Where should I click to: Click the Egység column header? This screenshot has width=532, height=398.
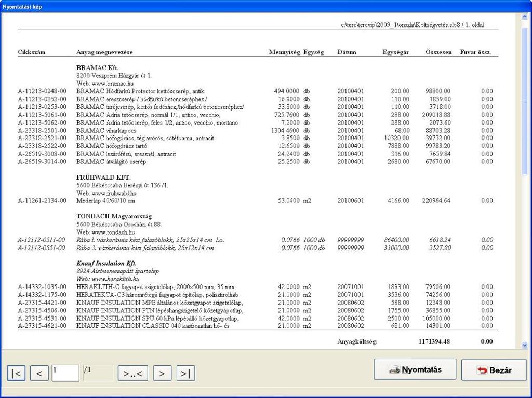pyautogui.click(x=313, y=52)
